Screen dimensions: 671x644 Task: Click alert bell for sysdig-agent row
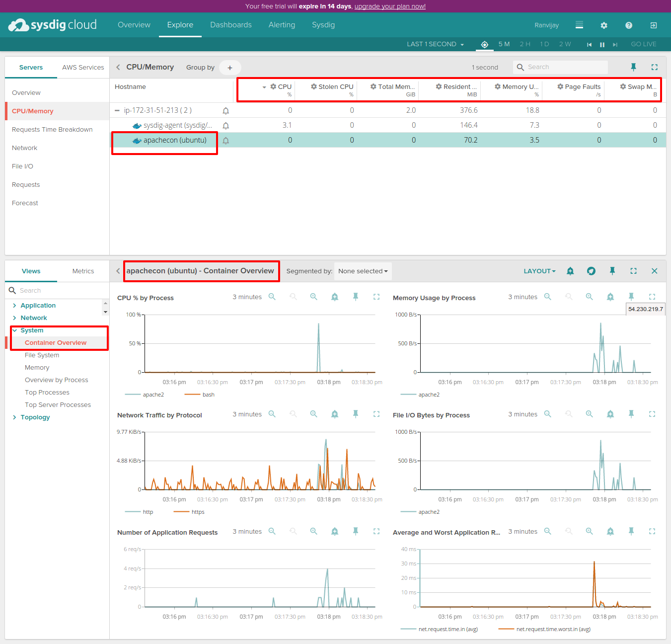226,126
